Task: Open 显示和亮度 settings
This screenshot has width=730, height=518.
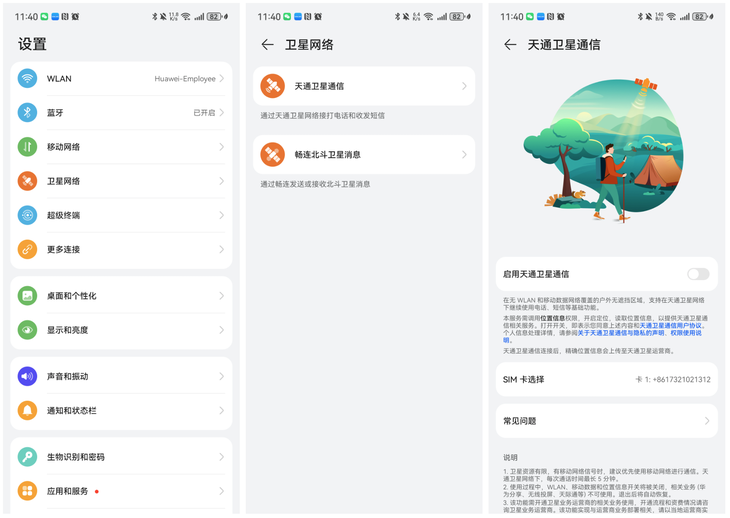Action: point(121,330)
